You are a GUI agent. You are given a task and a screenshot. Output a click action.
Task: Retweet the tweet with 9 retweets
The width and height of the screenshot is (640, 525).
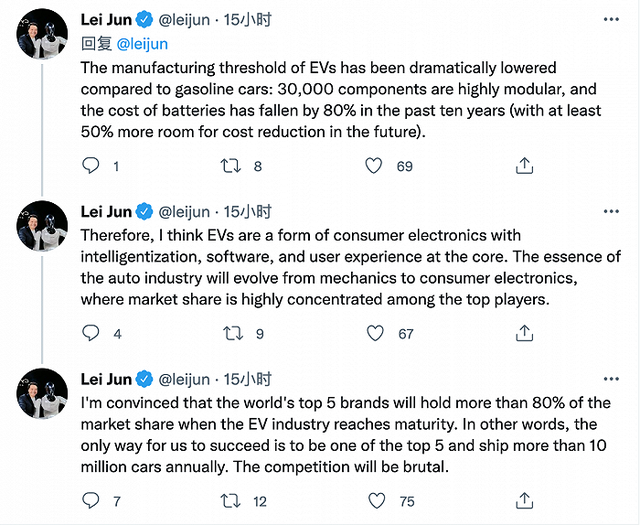(x=231, y=333)
